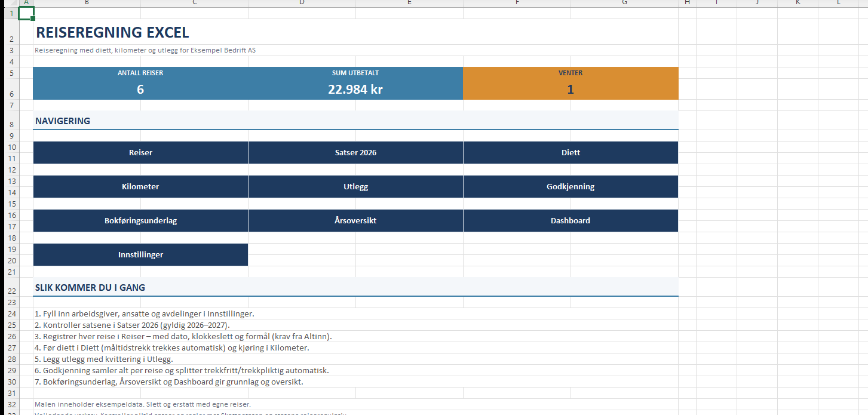
Task: Go to the Dashboard button
Action: tap(571, 220)
